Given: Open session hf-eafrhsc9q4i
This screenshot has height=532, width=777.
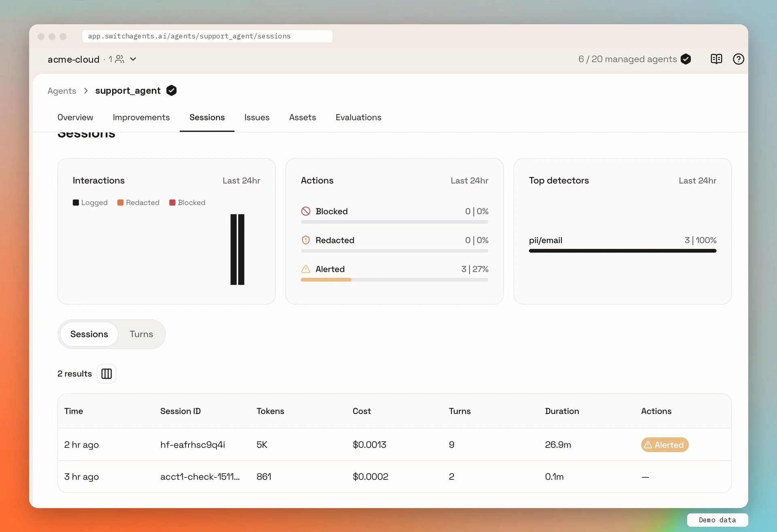Looking at the screenshot, I should [x=395, y=445].
